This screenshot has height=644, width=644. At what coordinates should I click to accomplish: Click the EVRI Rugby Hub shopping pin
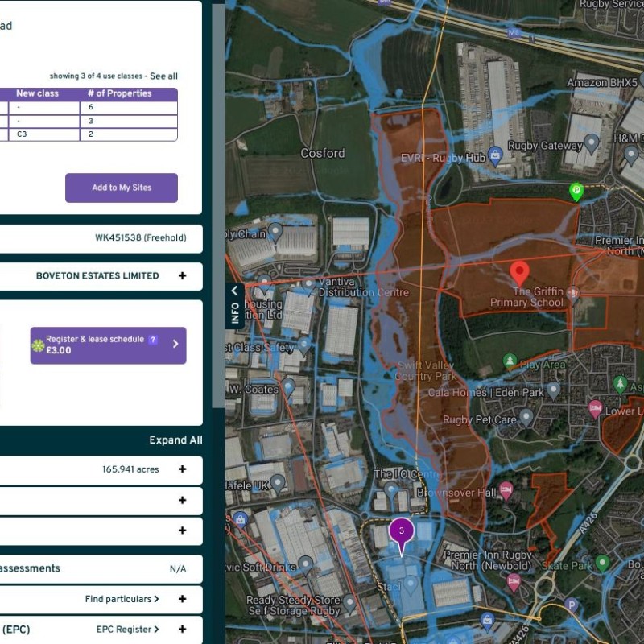coord(495,154)
